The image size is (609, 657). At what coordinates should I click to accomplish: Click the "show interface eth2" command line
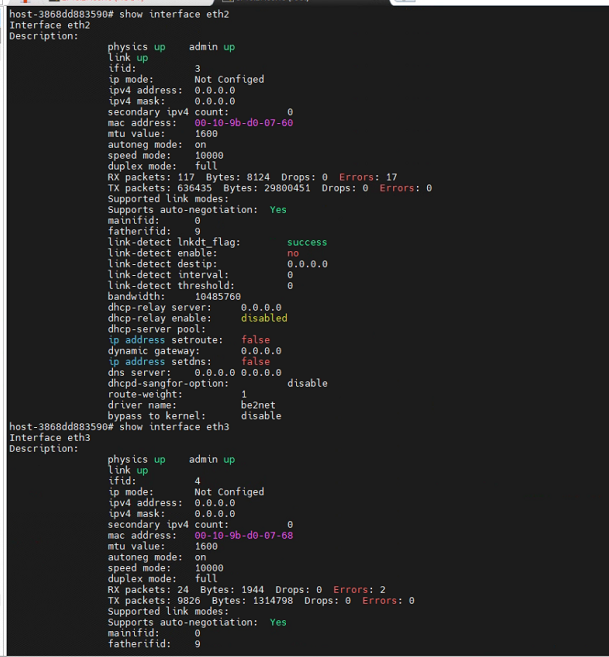(119, 14)
